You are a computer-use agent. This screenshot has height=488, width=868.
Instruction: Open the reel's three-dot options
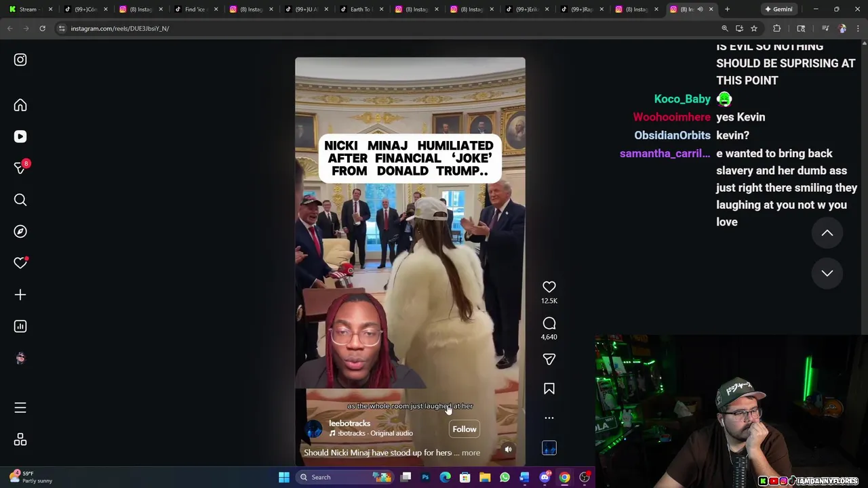549,418
